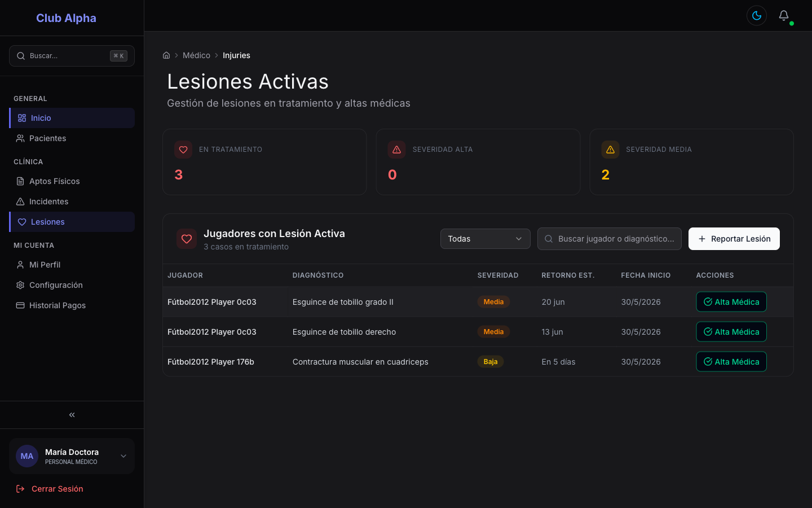Image resolution: width=812 pixels, height=508 pixels.
Task: Click the Incidentes warning triangle icon
Action: (x=20, y=202)
